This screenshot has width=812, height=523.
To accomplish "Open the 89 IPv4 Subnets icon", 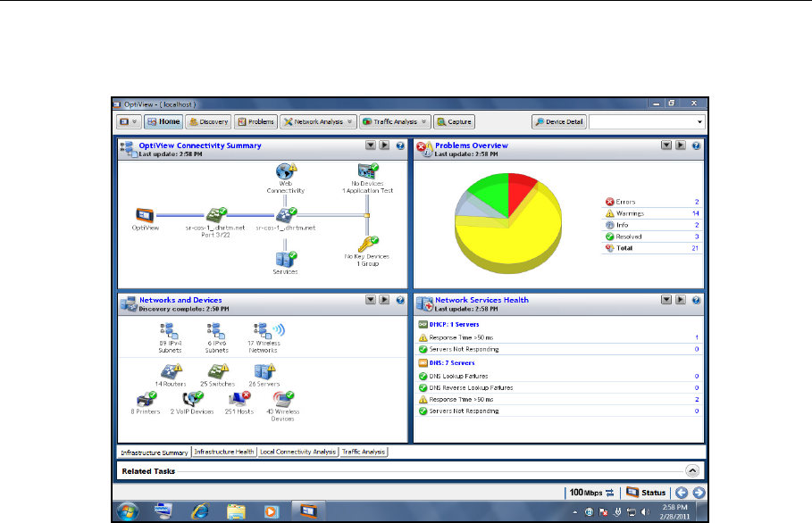I will pos(170,331).
